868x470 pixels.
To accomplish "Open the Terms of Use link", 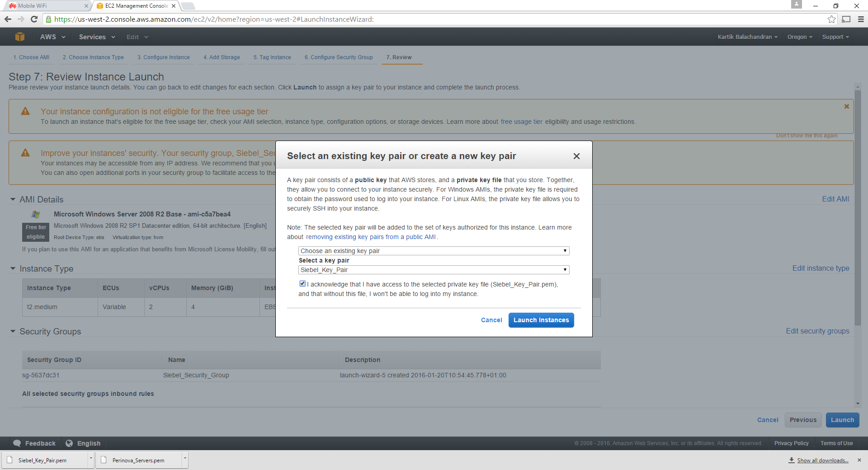I will [x=836, y=443].
